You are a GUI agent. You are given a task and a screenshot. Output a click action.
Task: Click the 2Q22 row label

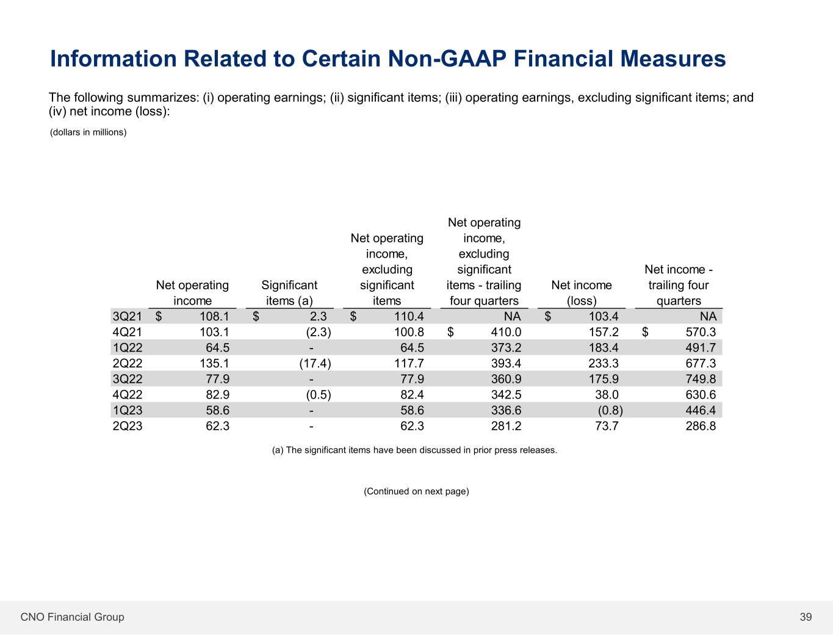pyautogui.click(x=128, y=364)
